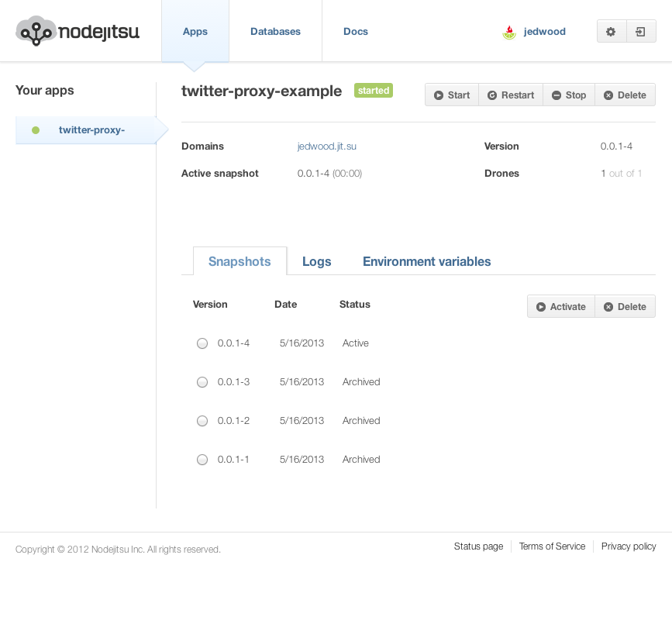
Task: Select the 0.0.1-1 snapshot radio button
Action: click(x=202, y=459)
